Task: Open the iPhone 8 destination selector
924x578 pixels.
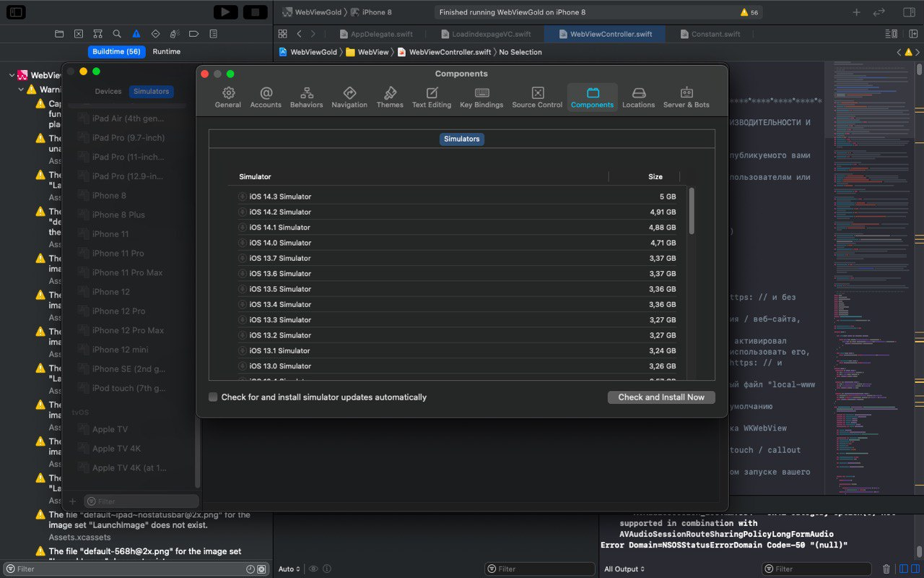Action: pos(371,12)
